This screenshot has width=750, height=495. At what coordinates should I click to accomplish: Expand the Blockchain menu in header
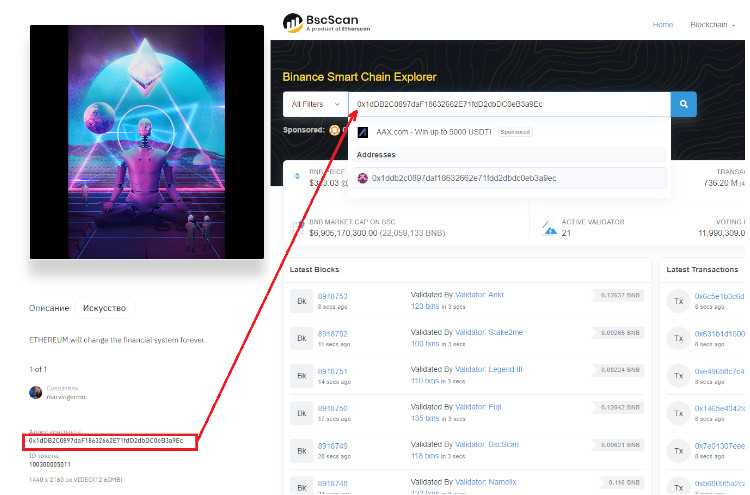pos(712,24)
